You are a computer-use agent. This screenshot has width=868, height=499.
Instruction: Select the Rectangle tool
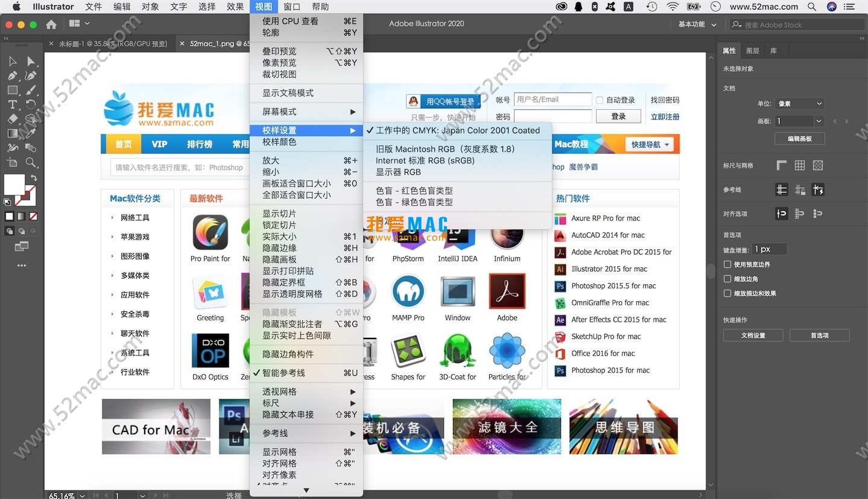click(12, 91)
